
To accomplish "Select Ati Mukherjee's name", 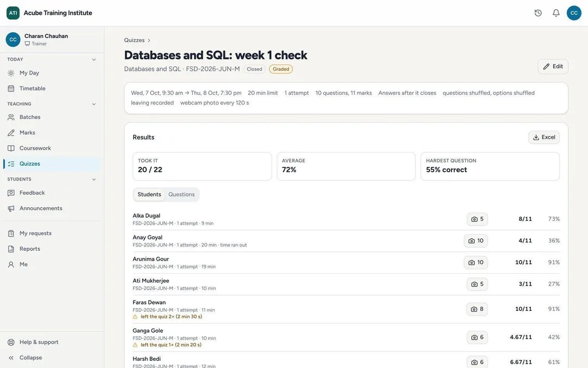I will click(151, 281).
